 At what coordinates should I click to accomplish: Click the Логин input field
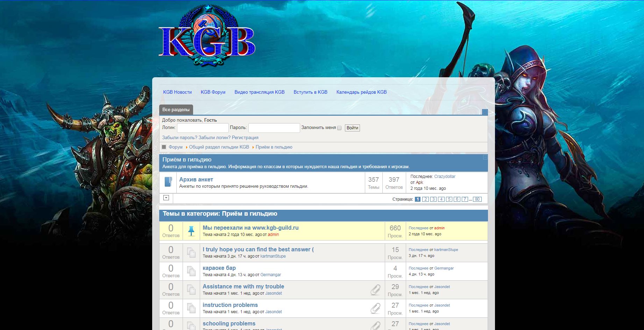pos(203,128)
